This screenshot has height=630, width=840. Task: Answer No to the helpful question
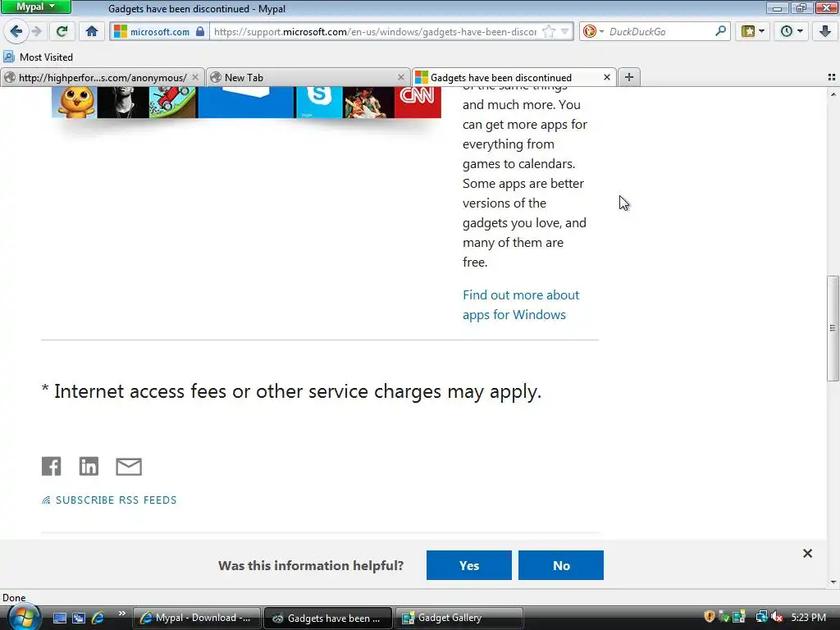pos(561,565)
